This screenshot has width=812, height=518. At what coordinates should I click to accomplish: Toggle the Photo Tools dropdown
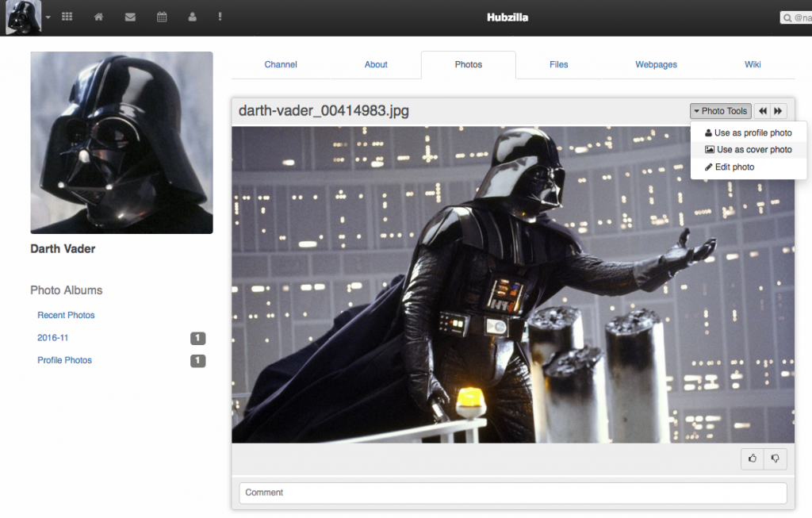(x=720, y=111)
